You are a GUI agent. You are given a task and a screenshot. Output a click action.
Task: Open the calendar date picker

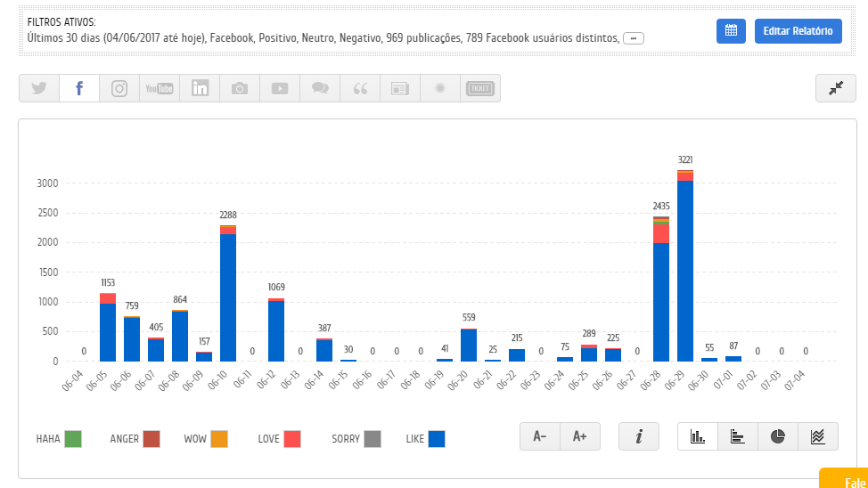tap(731, 30)
